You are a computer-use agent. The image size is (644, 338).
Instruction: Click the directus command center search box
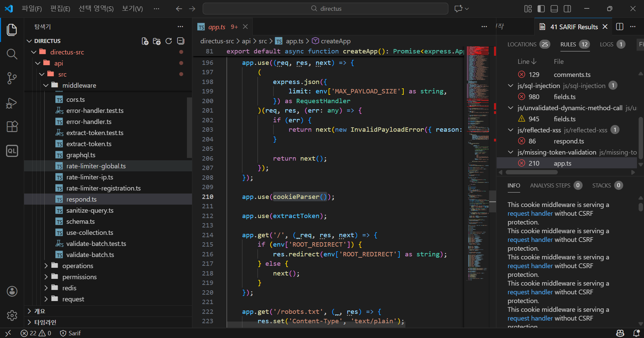[325, 9]
